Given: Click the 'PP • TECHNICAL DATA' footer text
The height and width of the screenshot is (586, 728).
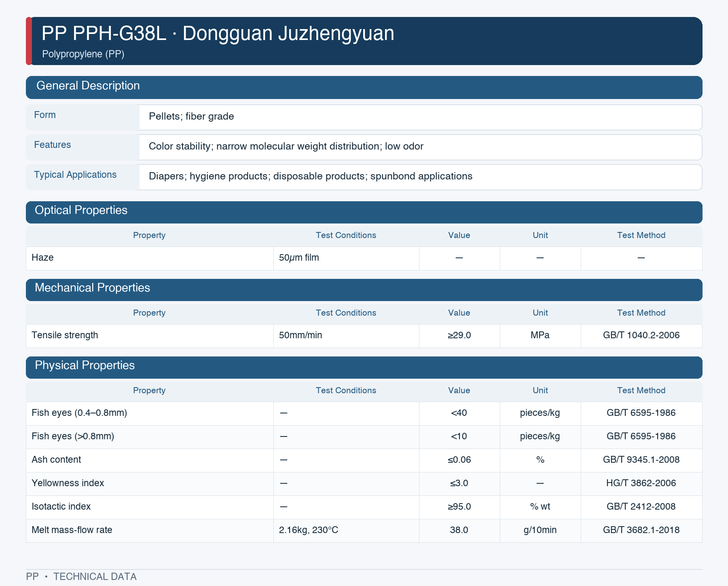Looking at the screenshot, I should click(x=81, y=577).
